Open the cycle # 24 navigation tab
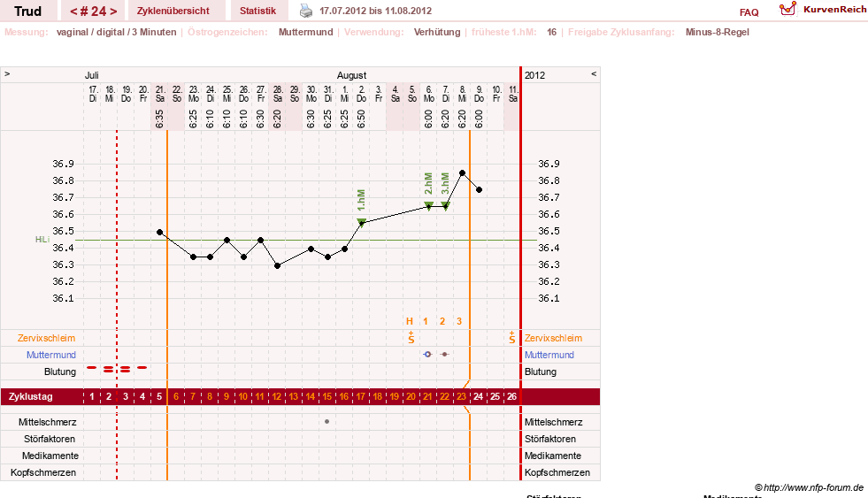868x498 pixels. pyautogui.click(x=93, y=11)
